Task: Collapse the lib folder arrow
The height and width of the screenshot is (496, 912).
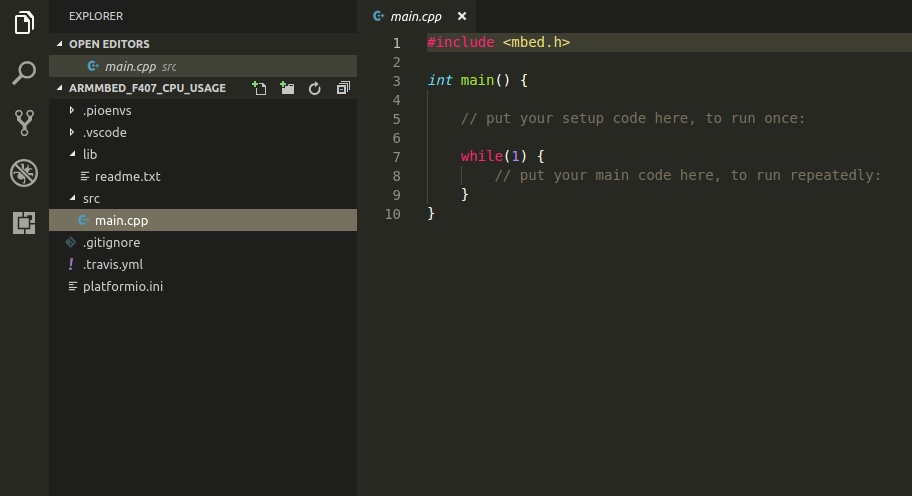Action: click(72, 154)
